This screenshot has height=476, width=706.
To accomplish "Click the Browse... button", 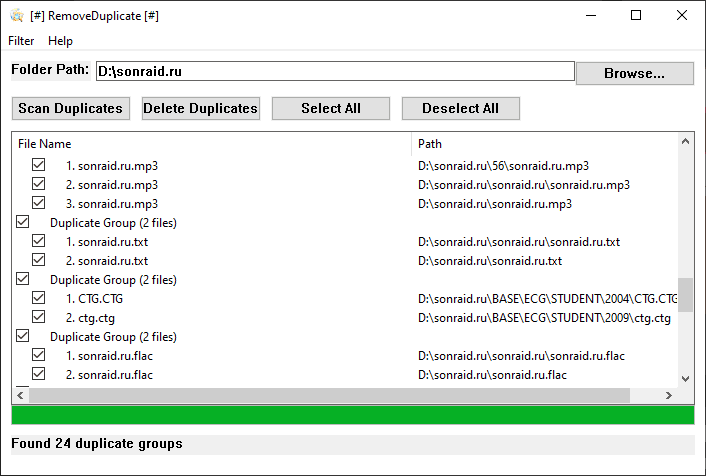I will coord(634,73).
